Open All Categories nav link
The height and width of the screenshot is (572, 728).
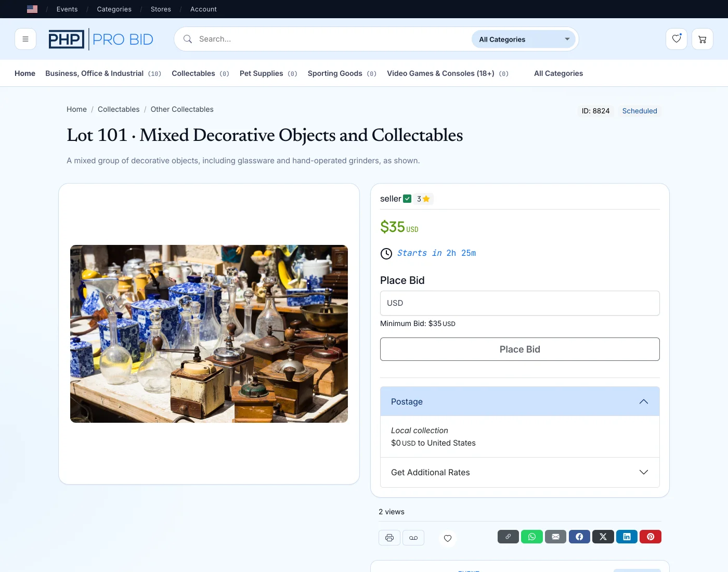(x=558, y=73)
